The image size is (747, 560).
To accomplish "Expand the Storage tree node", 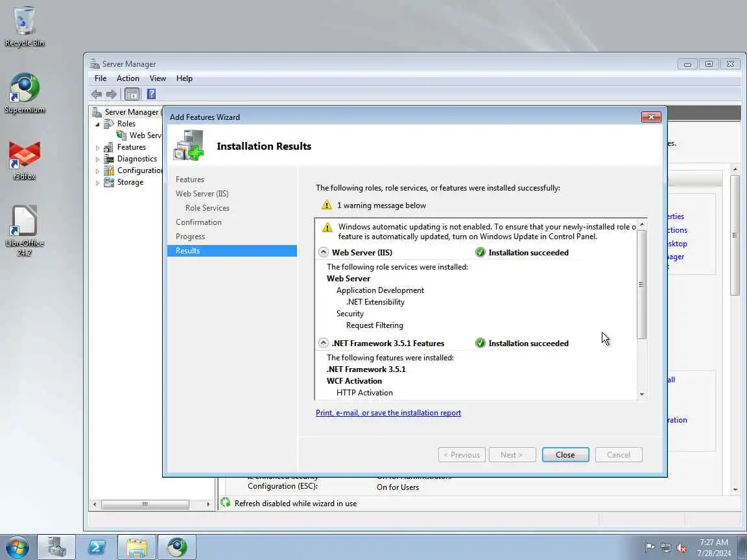I will coord(97,183).
